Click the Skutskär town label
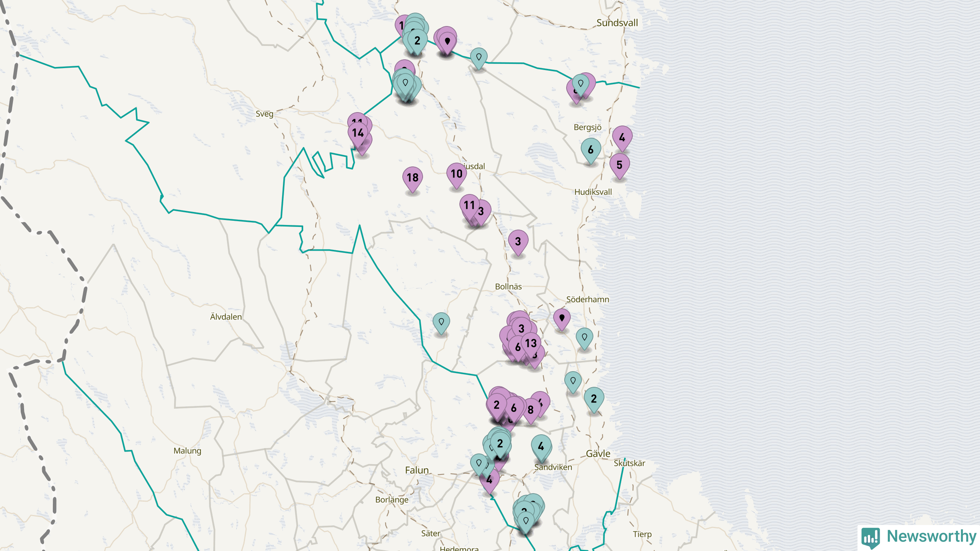This screenshot has width=980, height=551. 629,463
